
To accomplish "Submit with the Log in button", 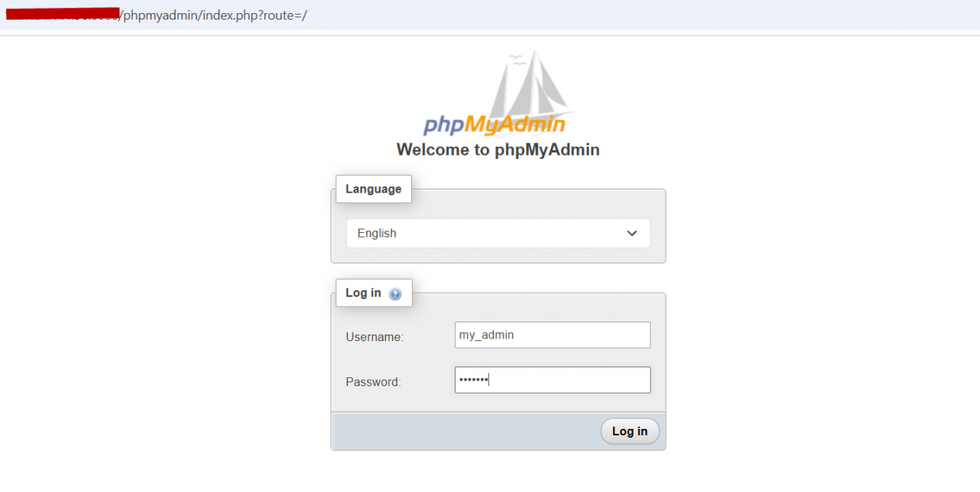I will click(x=630, y=431).
